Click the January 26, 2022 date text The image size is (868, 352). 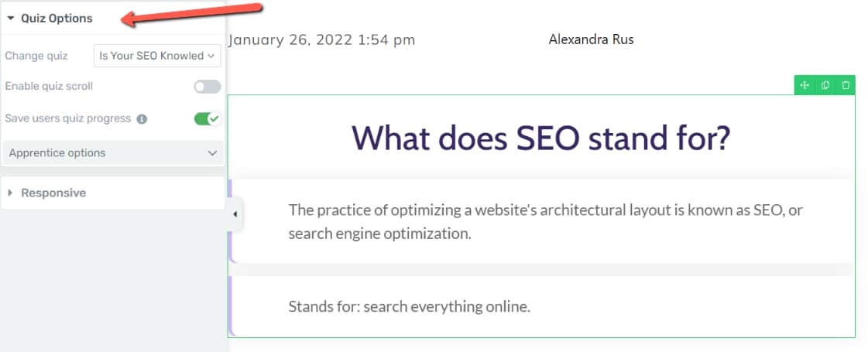tap(321, 40)
